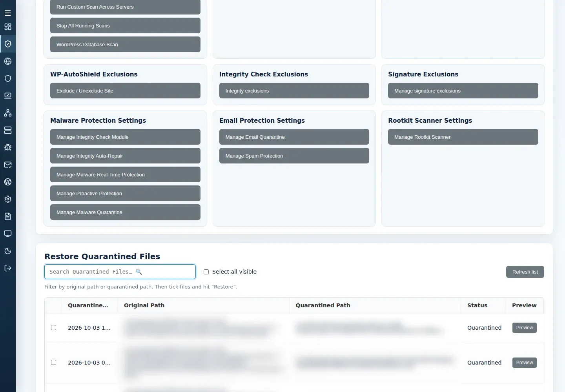This screenshot has width=565, height=392.
Task: Open the desktop monitor icon in sidebar
Action: [x=8, y=234]
